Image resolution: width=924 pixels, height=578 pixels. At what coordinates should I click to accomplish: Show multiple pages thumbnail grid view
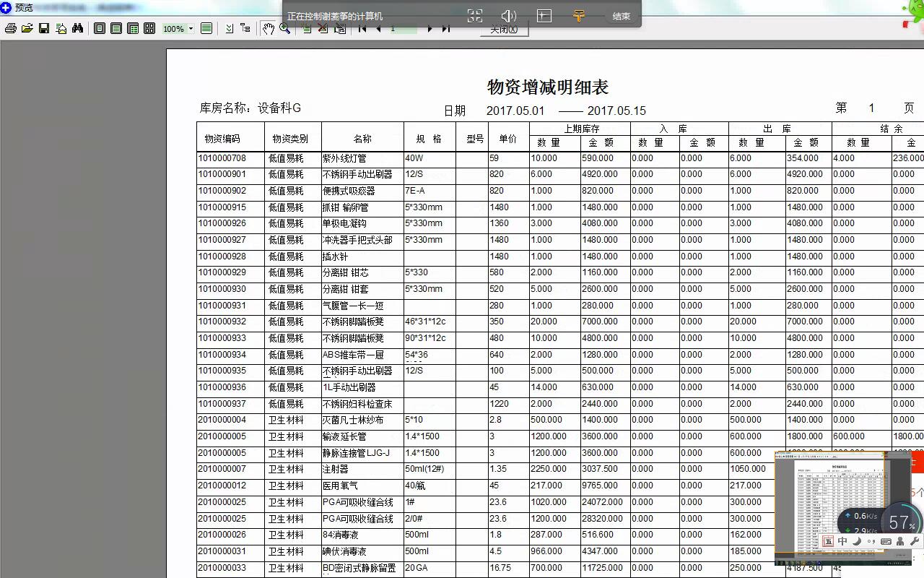[149, 28]
